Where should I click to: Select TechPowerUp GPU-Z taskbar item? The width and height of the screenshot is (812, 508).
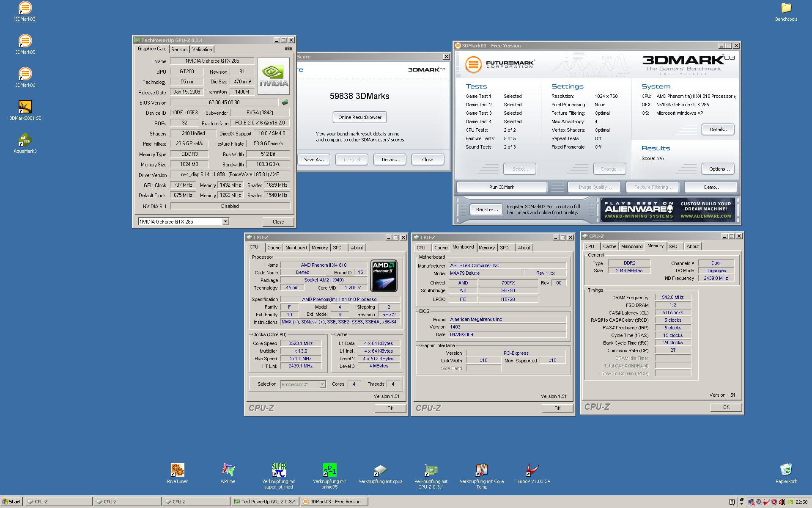[266, 502]
